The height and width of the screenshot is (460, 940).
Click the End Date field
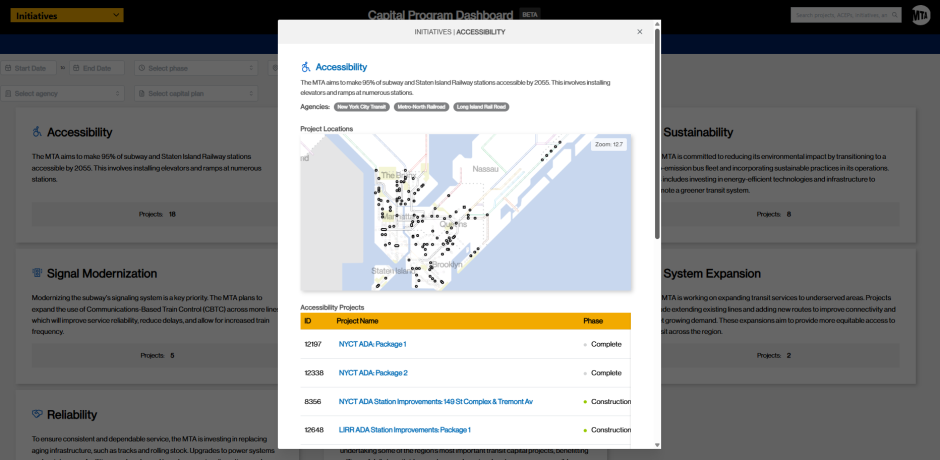pos(97,68)
